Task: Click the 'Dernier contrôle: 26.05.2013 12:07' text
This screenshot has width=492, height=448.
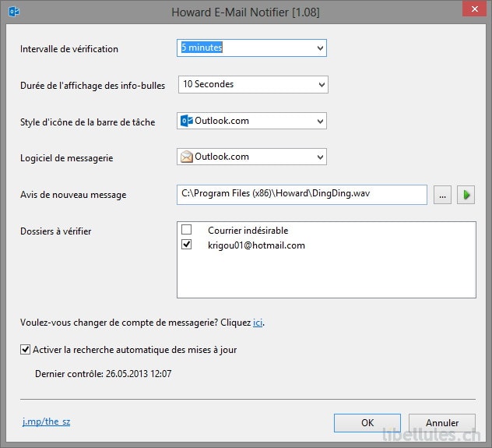Action: pos(104,374)
